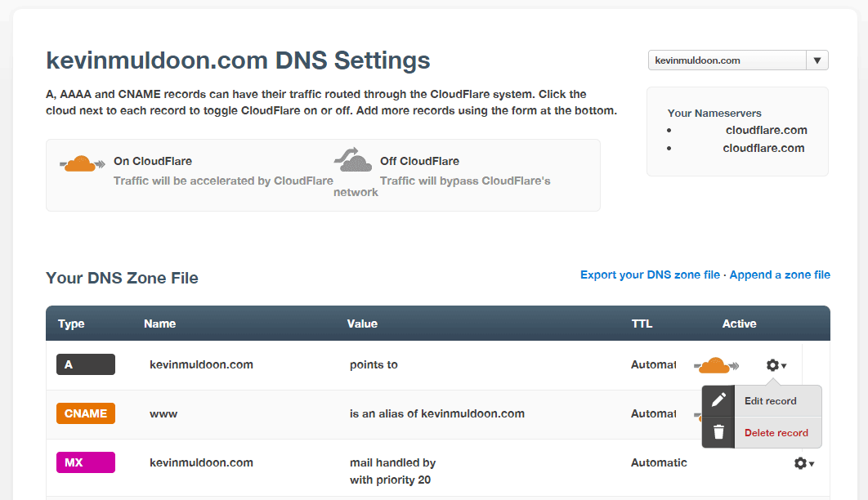
Task: Click the TTL column header
Action: [642, 324]
